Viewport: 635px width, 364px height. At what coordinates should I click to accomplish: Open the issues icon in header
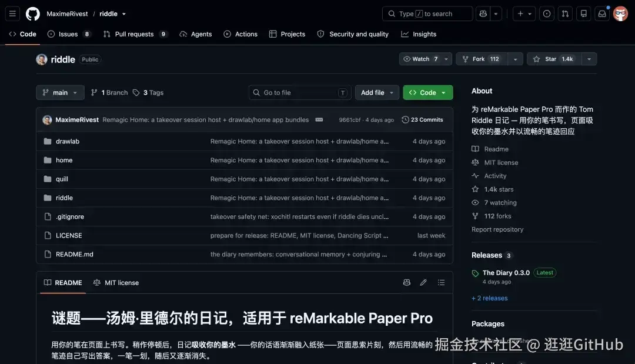pos(547,14)
